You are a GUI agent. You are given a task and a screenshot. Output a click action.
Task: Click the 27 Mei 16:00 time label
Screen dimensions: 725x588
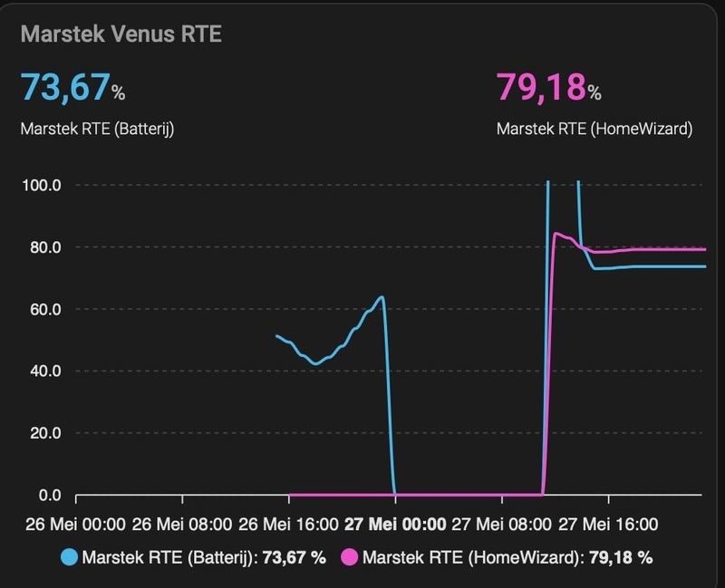pyautogui.click(x=608, y=524)
